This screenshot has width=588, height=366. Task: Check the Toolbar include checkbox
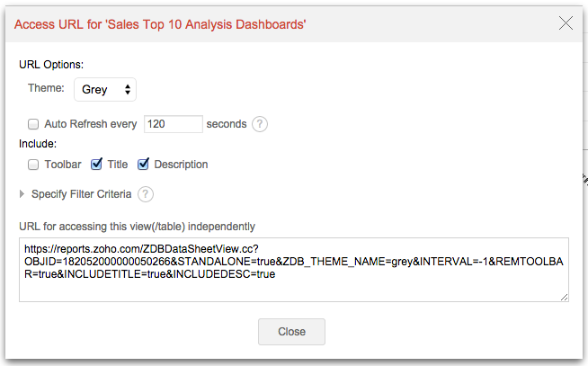(x=33, y=165)
